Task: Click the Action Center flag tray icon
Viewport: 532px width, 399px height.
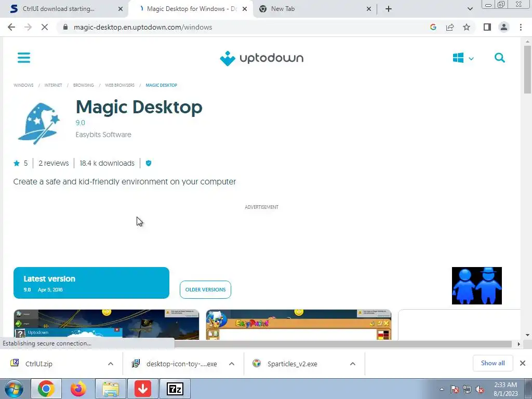Action: point(455,390)
